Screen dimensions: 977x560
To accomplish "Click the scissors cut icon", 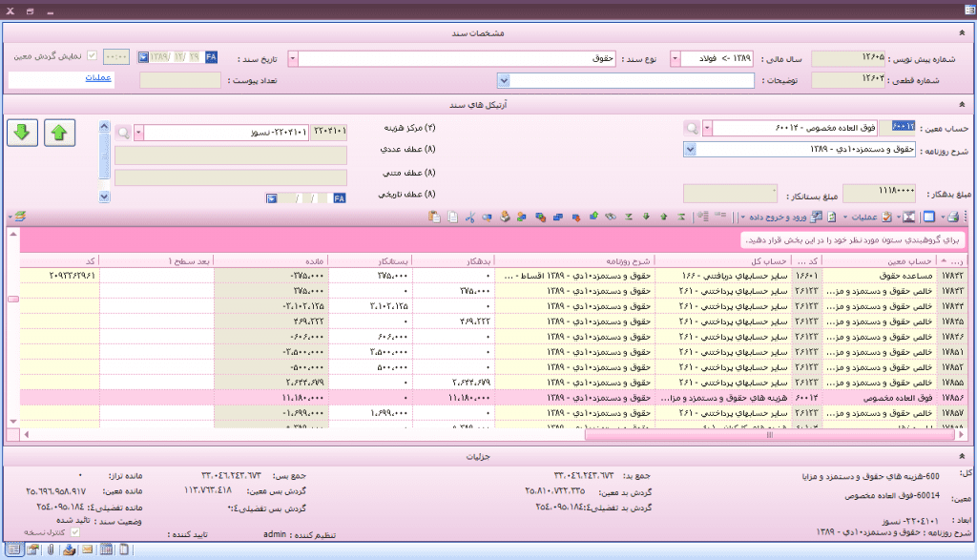I will click(x=469, y=218).
